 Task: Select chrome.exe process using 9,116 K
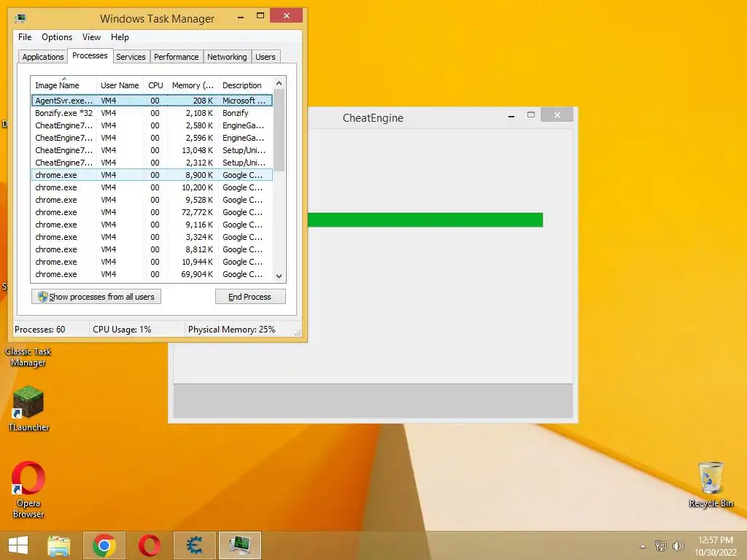pos(152,225)
